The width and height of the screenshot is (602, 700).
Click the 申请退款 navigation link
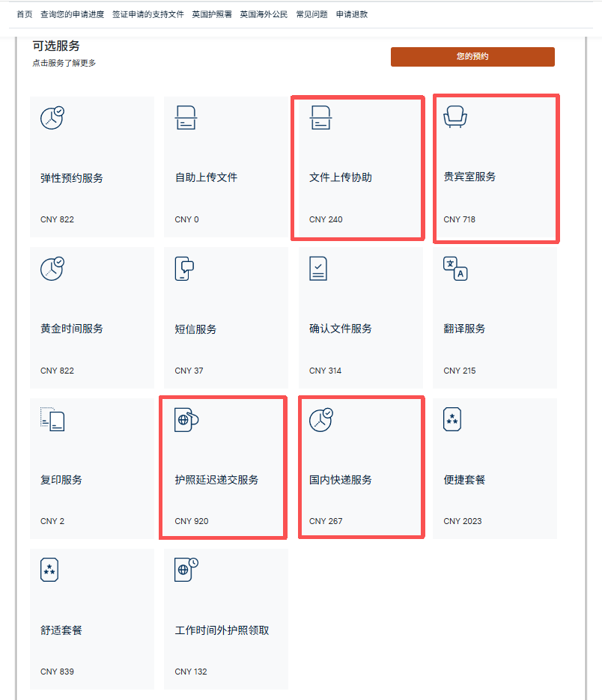[x=352, y=14]
